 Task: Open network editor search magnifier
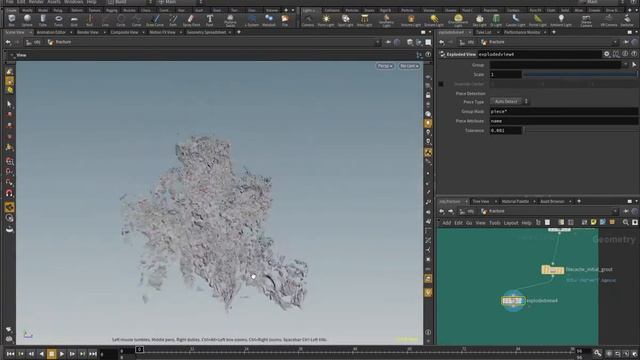pyautogui.click(x=625, y=222)
